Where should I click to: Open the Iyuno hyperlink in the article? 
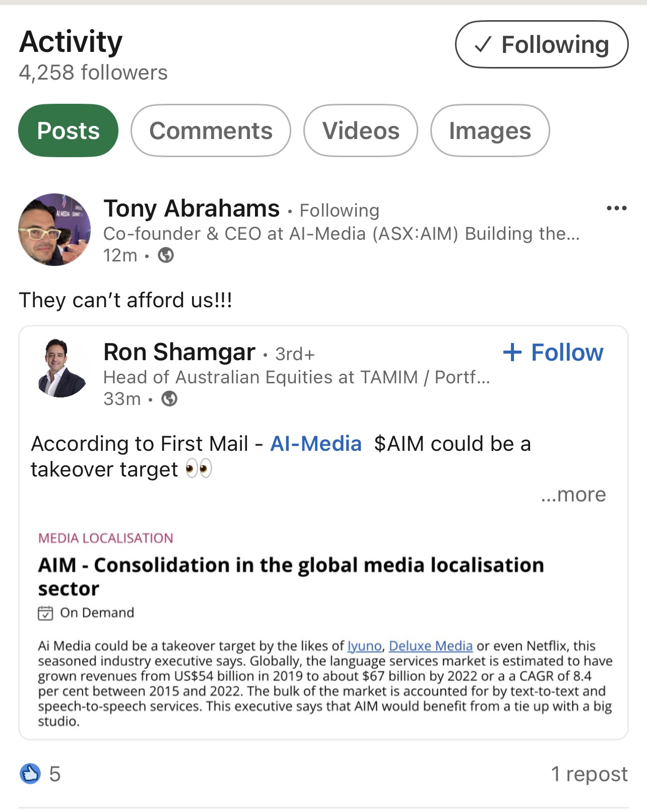point(364,646)
